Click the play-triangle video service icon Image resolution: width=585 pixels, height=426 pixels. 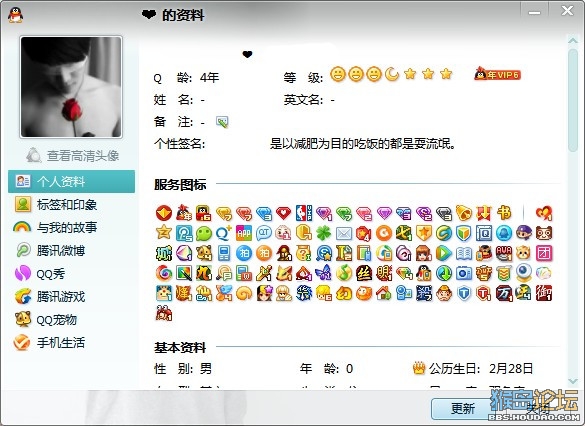444,253
